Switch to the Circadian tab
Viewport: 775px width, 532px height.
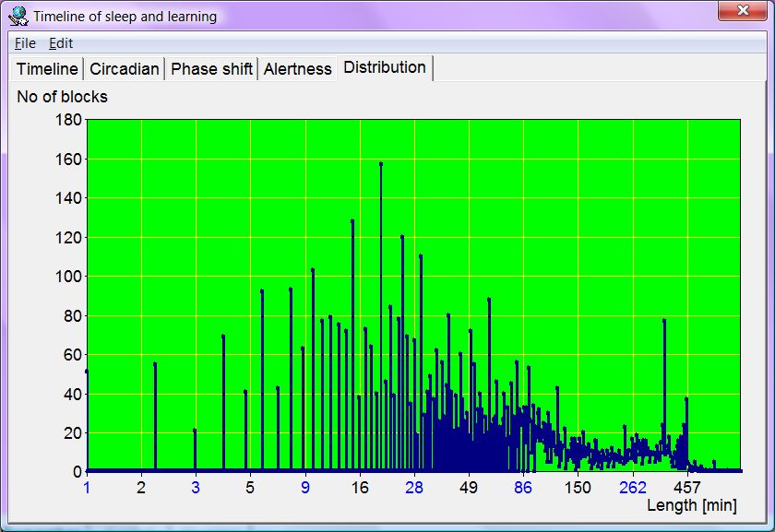[125, 69]
